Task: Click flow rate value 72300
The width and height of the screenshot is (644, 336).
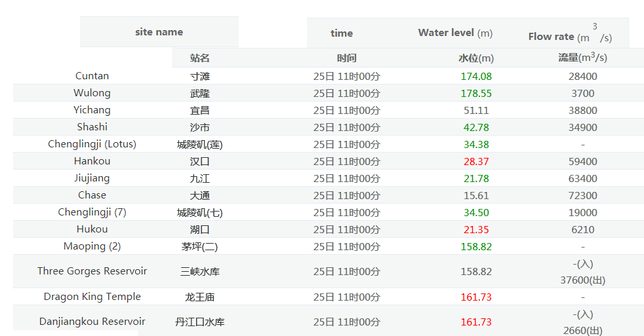Action: (583, 196)
